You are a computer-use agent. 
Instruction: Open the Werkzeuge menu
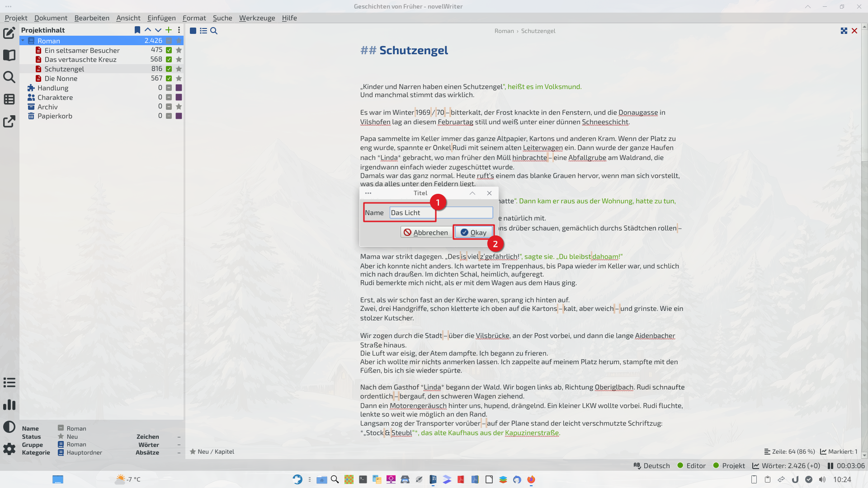[257, 18]
